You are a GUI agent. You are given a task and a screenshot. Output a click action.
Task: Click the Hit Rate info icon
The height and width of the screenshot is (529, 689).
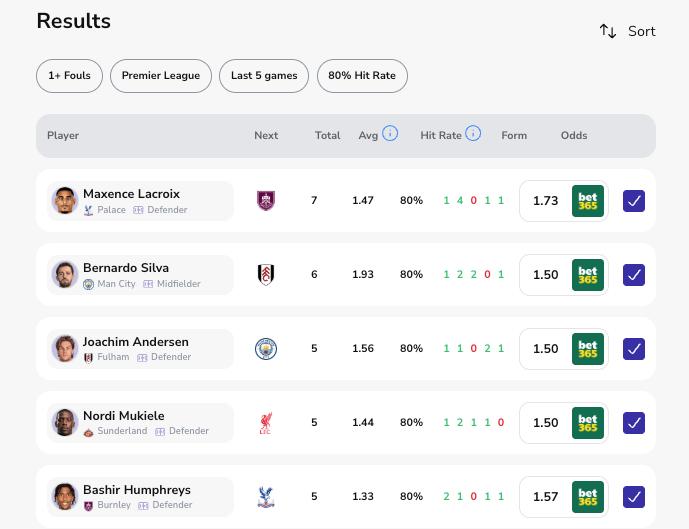tap(473, 133)
